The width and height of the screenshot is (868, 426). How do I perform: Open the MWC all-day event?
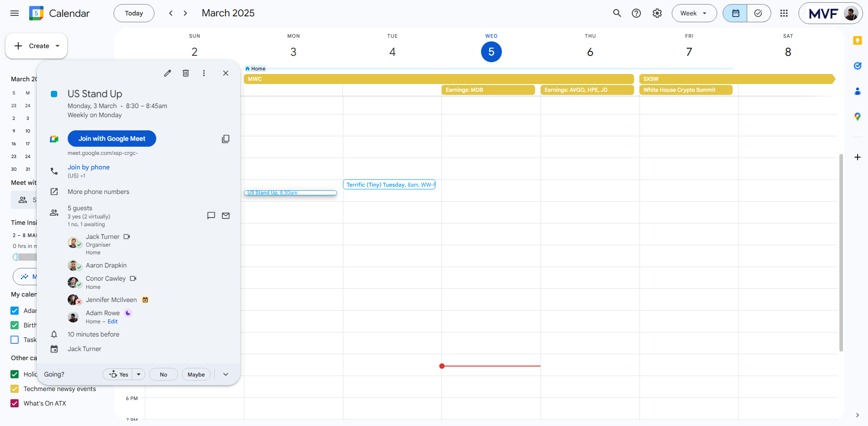tap(439, 79)
